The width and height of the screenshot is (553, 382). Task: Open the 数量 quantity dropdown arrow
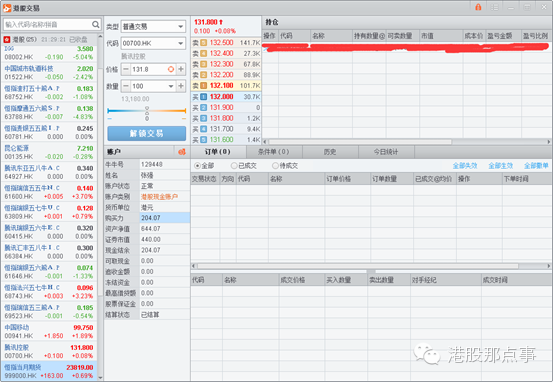coord(171,86)
